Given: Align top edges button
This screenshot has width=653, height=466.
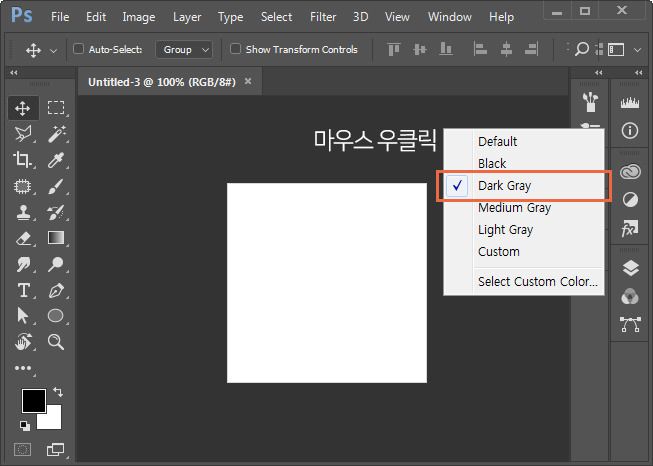Looking at the screenshot, I should tap(394, 49).
